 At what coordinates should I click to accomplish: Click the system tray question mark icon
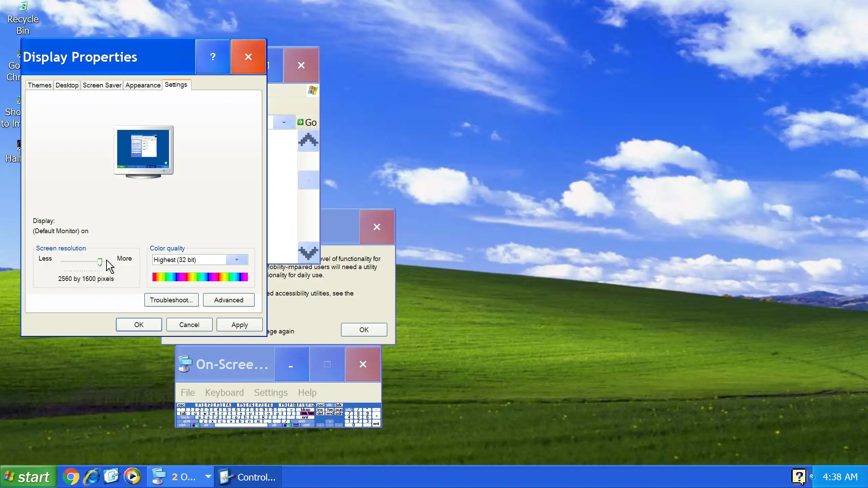(x=799, y=476)
